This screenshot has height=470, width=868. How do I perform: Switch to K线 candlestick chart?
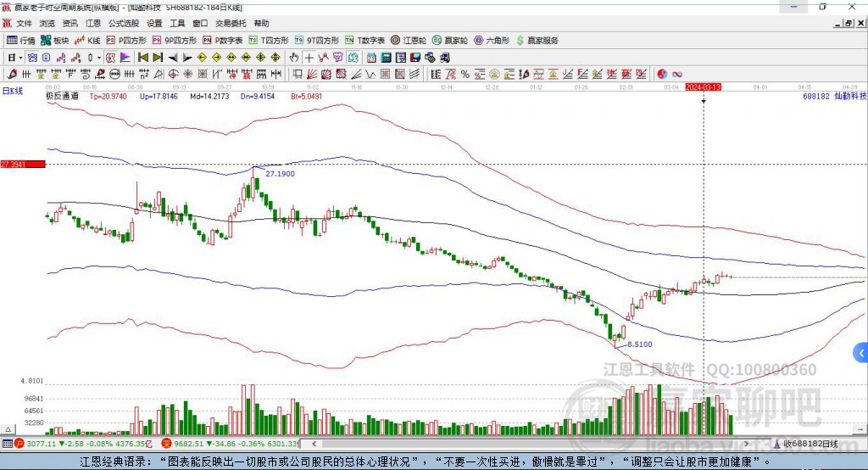point(87,41)
